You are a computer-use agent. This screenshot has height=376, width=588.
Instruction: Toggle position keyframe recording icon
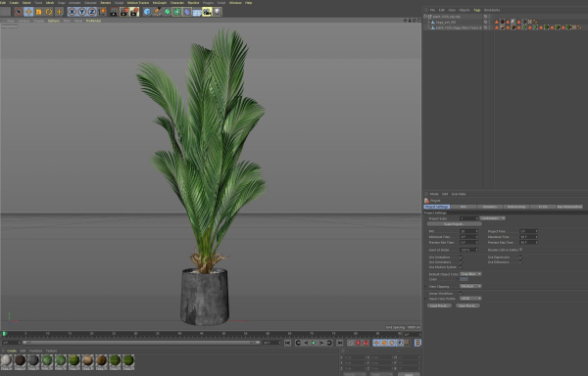coord(376,343)
